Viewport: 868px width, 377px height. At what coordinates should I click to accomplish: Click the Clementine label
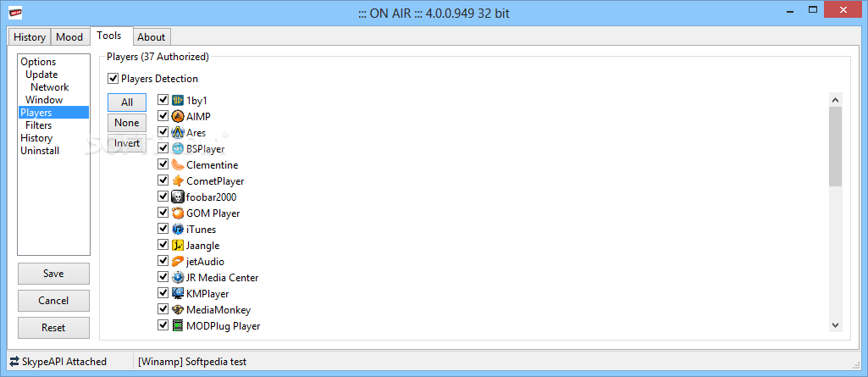coord(212,164)
